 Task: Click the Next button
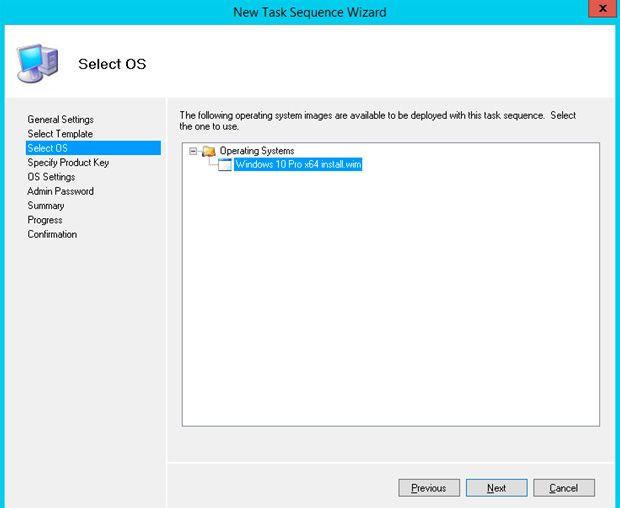(x=496, y=488)
